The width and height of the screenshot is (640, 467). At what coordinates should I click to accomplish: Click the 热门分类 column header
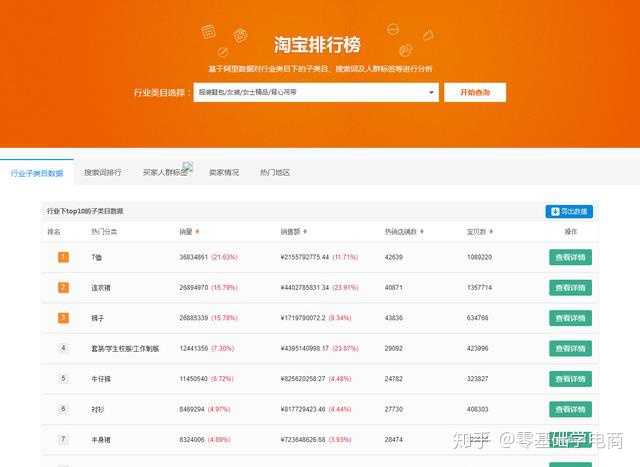(104, 232)
